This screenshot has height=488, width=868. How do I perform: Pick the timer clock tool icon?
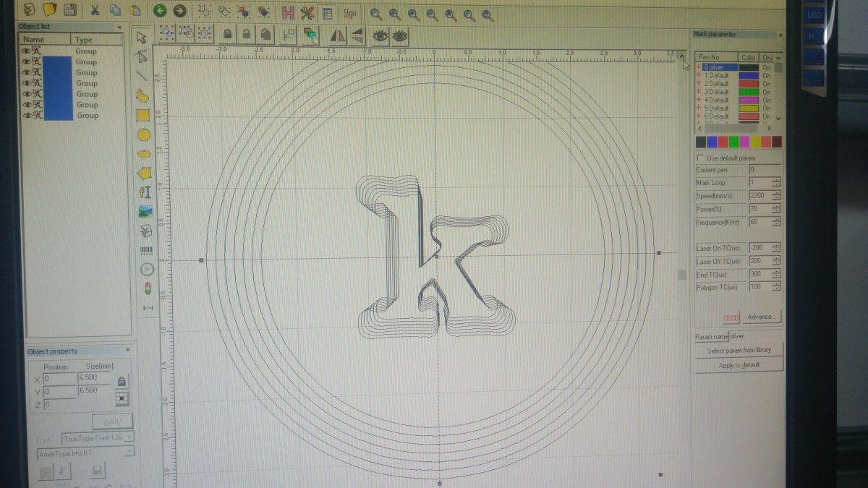coord(147,269)
